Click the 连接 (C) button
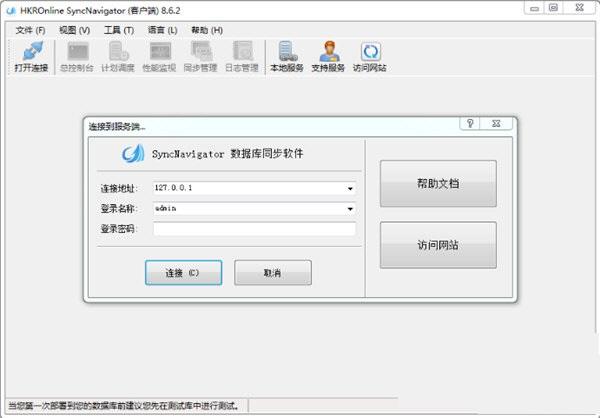The width and height of the screenshot is (600, 418). (x=183, y=273)
